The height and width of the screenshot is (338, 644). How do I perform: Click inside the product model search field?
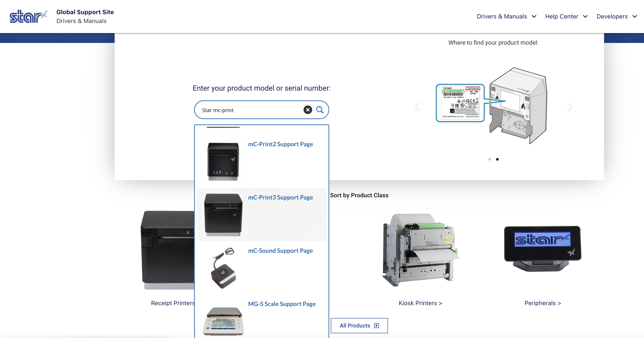[250, 110]
